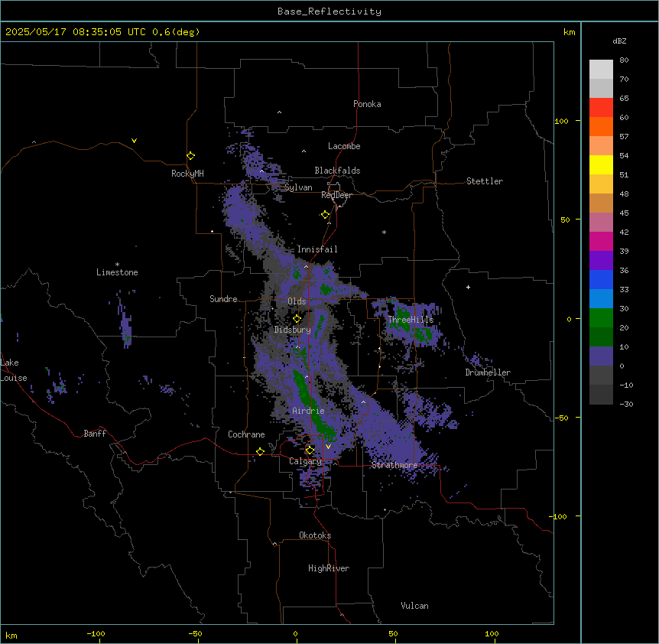This screenshot has width=659, height=644.
Task: Select the yellow diamond marker below Cochrane
Action: [x=260, y=451]
